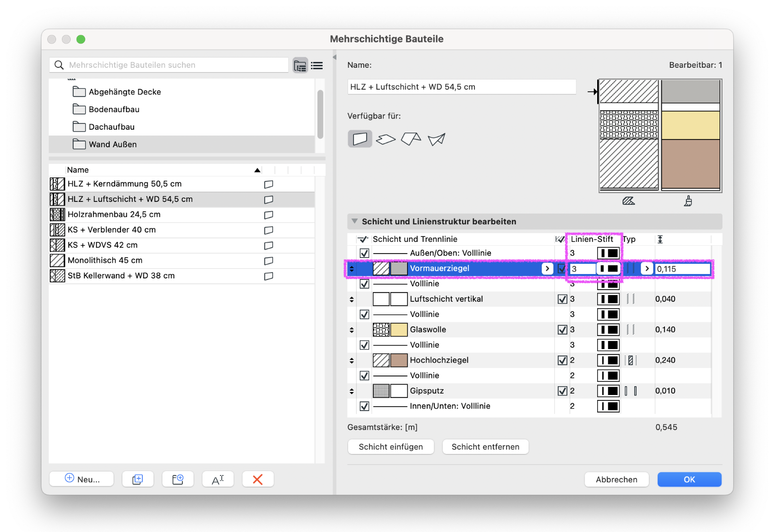780x532 pixels.
Task: Click search magnifier icon
Action: [59, 65]
